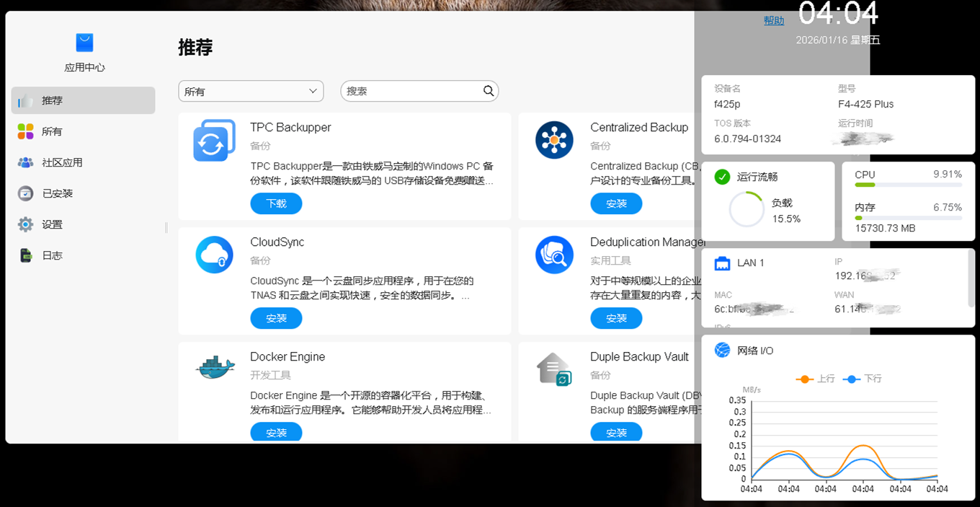This screenshot has height=507, width=980.
Task: Click the Docker Engine title text
Action: [x=288, y=356]
